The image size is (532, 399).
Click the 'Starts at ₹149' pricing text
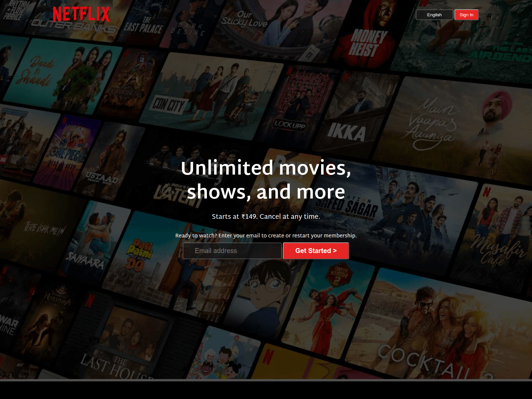pyautogui.click(x=266, y=216)
